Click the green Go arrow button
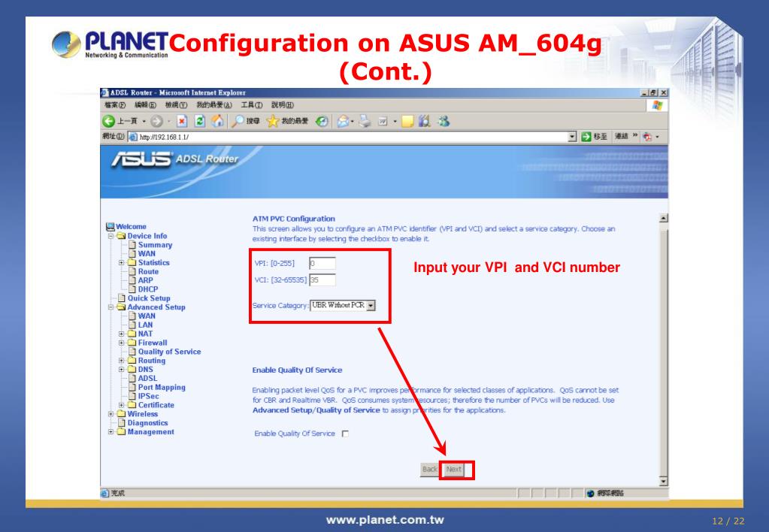This screenshot has width=769, height=532. 586,137
